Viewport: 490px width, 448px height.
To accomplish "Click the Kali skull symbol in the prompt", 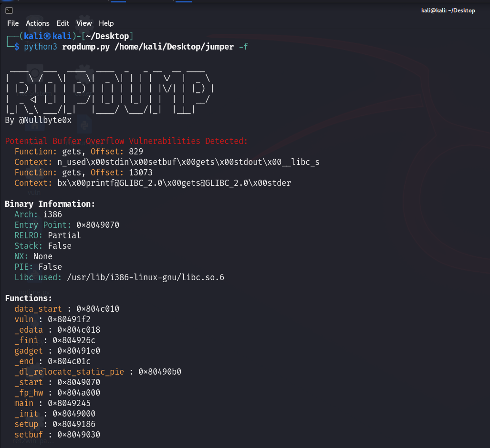I will point(47,36).
